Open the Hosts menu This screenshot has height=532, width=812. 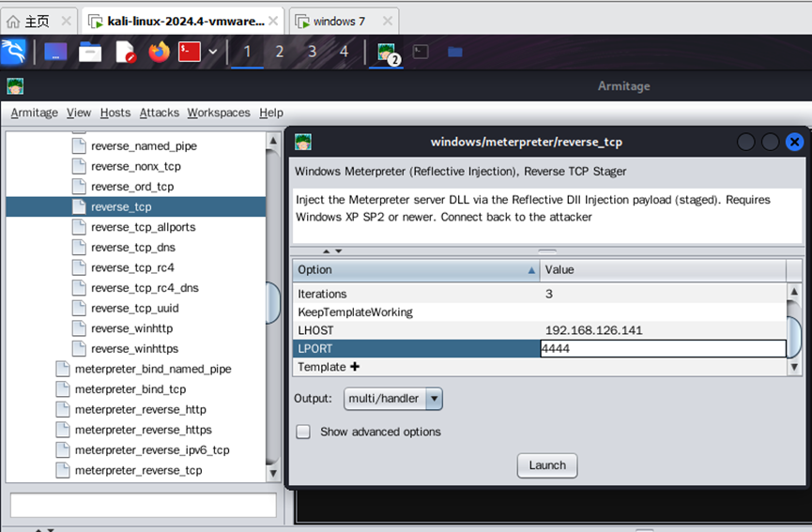click(x=115, y=113)
